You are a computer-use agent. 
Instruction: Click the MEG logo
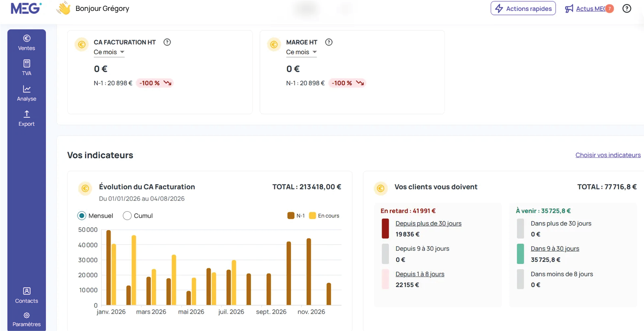coord(26,8)
